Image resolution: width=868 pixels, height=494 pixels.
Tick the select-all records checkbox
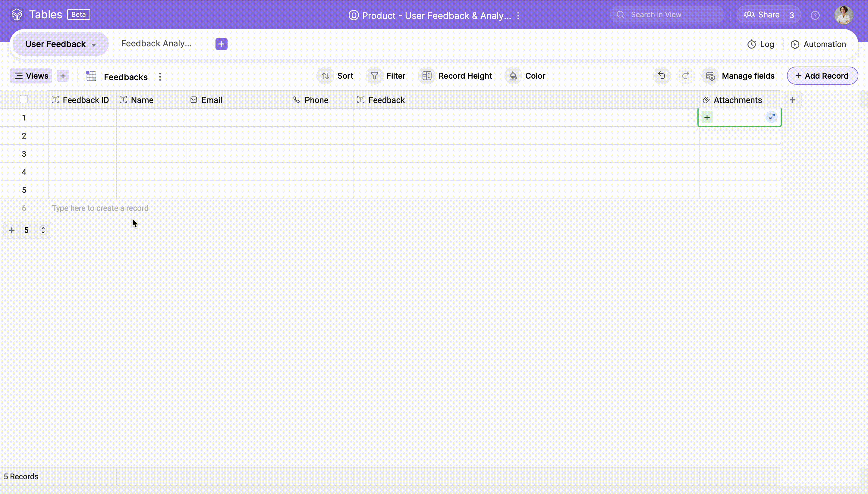pos(24,99)
